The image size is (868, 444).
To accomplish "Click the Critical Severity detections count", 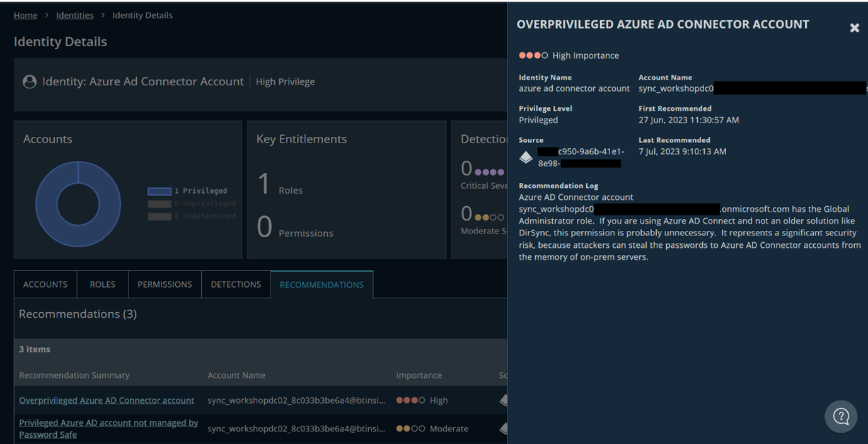I will tap(466, 169).
